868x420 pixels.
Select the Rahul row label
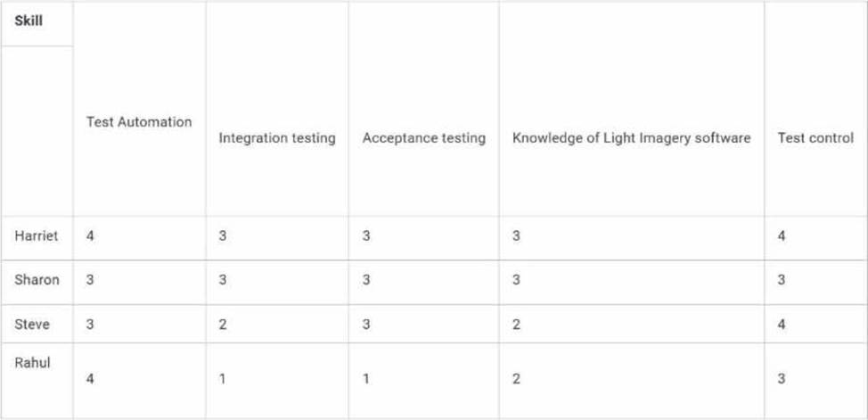33,363
